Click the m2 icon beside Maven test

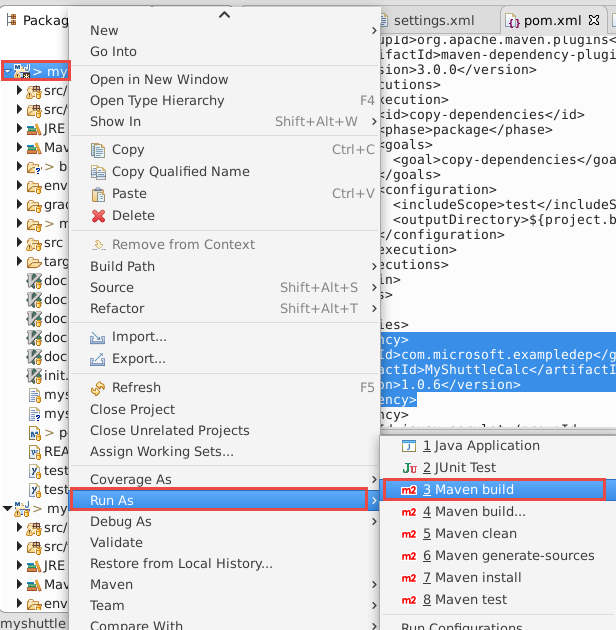point(409,600)
